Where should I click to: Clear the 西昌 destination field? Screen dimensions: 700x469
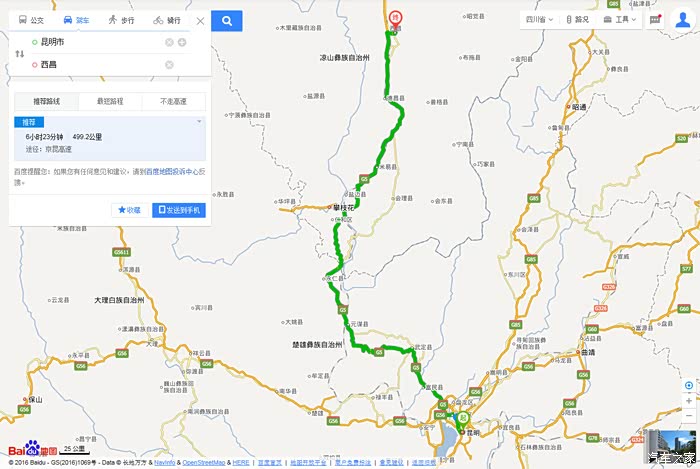tap(169, 65)
